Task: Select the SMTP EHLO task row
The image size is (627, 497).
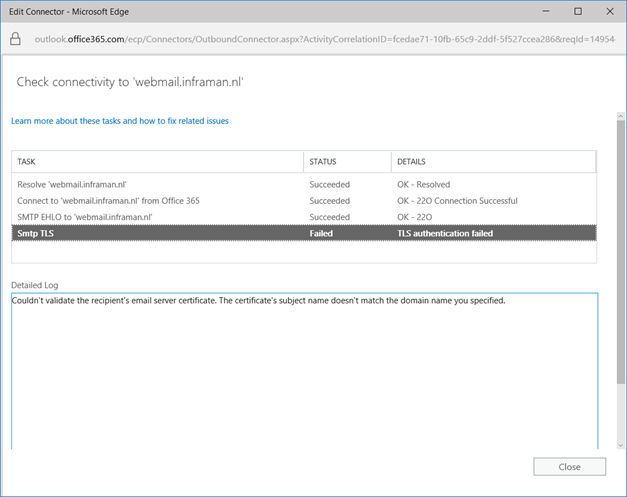Action: click(85, 217)
